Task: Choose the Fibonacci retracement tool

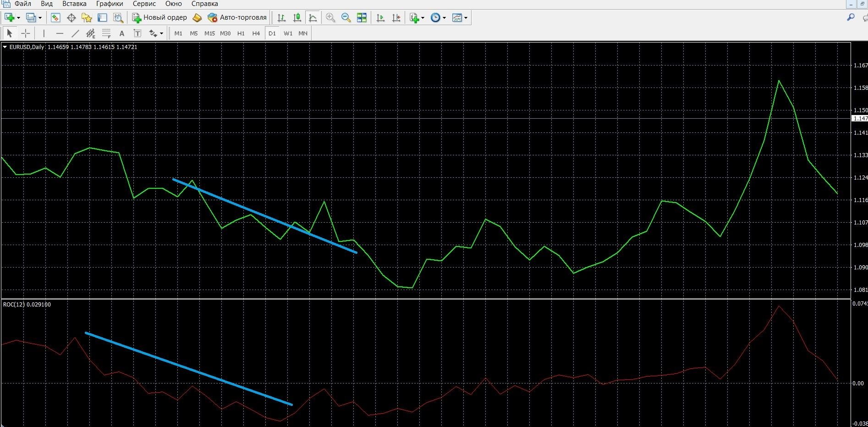Action: click(x=106, y=33)
